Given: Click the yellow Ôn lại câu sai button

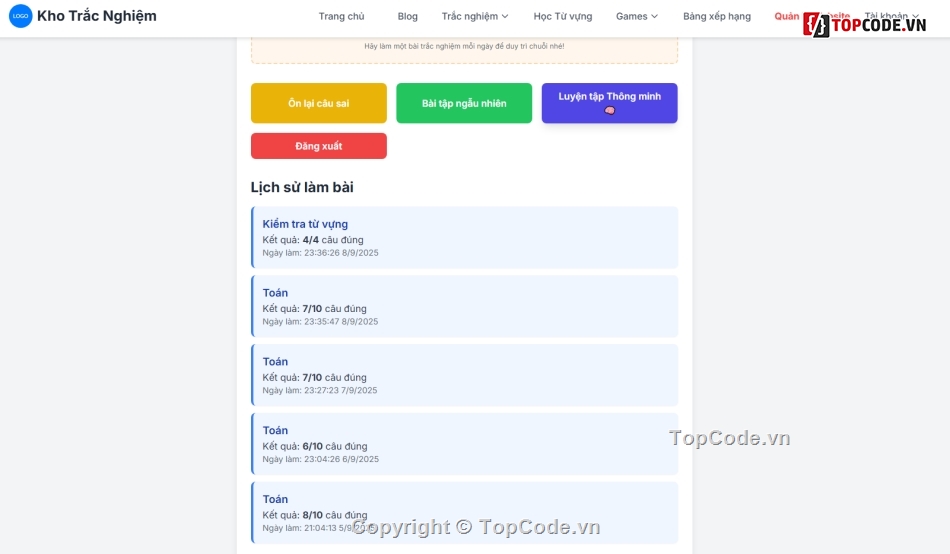Looking at the screenshot, I should point(318,103).
